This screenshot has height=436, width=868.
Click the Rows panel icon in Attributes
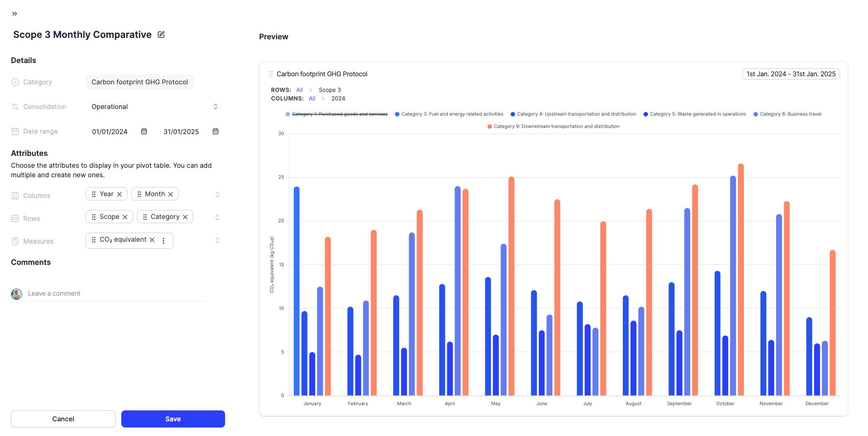pos(15,218)
